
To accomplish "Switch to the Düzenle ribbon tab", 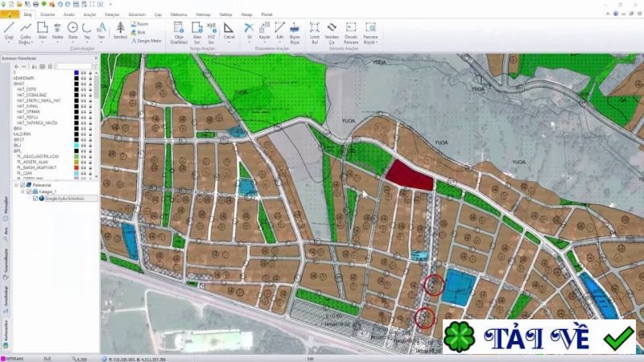I will 47,14.
